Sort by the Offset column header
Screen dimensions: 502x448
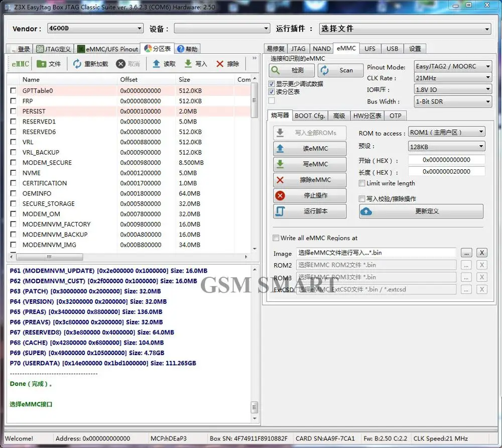pyautogui.click(x=129, y=80)
